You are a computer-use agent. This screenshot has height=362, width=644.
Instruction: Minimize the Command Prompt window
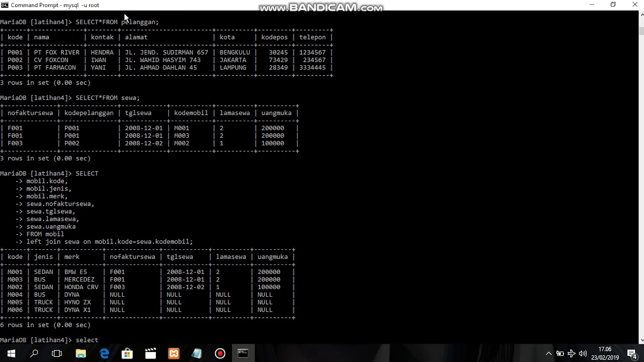pos(592,5)
